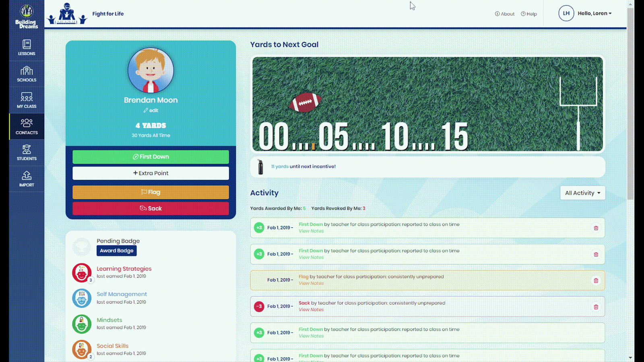This screenshot has height=362, width=644.
Task: Open Lessons in the sidebar
Action: [x=27, y=47]
